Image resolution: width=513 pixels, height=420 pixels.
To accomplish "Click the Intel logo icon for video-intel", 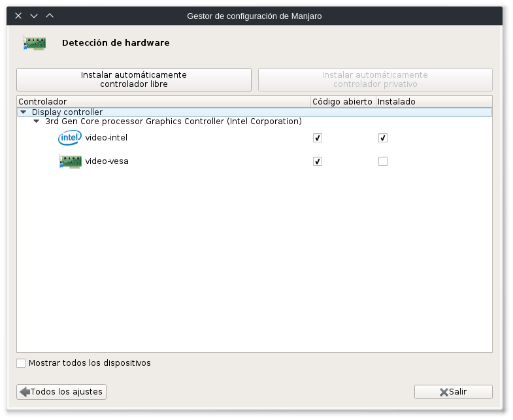I will tap(70, 138).
